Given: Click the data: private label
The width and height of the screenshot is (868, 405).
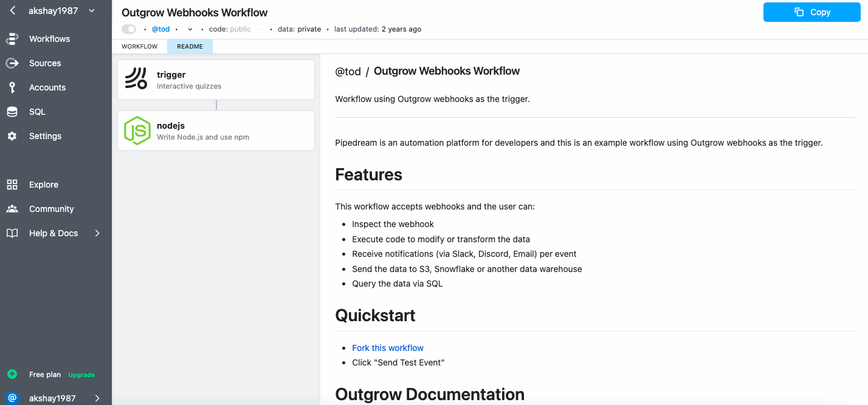Looking at the screenshot, I should 299,29.
